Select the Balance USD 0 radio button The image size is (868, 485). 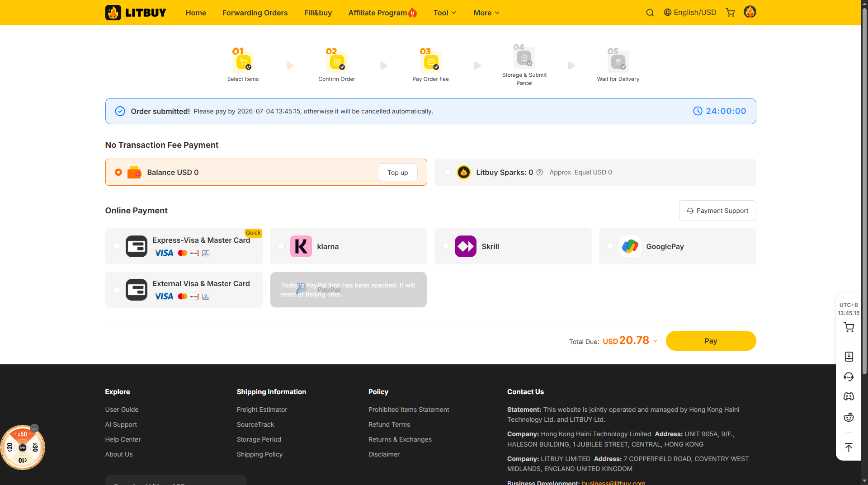pyautogui.click(x=118, y=172)
